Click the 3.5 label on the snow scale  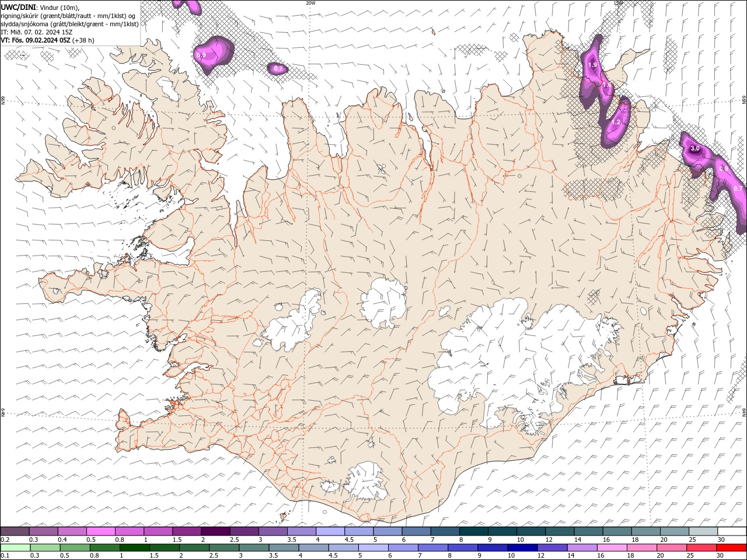click(292, 540)
